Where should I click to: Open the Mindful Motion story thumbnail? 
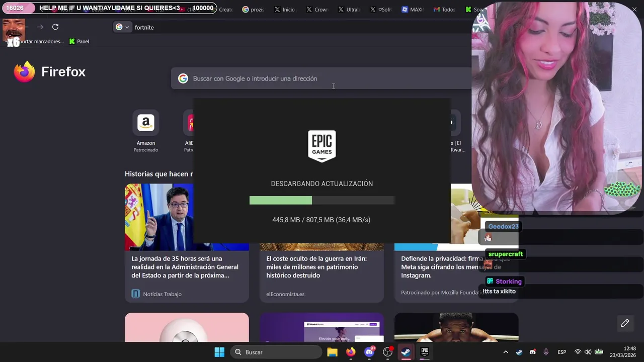pos(321,327)
